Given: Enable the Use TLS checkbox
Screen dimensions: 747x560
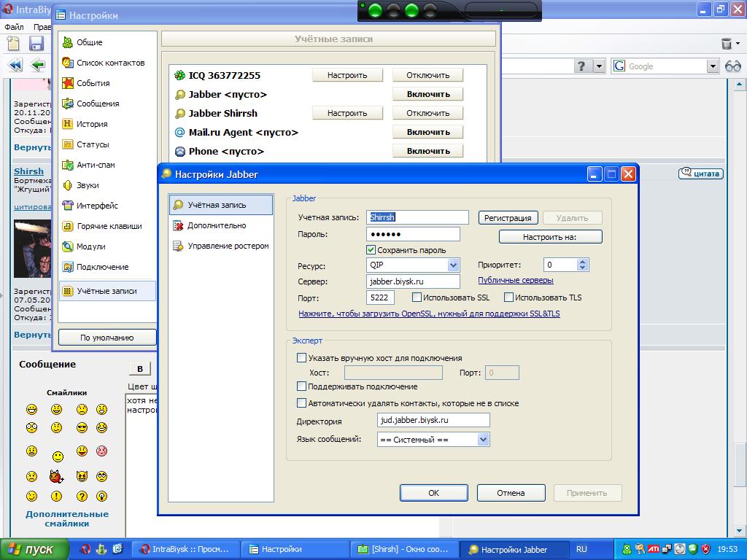Looking at the screenshot, I should 509,297.
